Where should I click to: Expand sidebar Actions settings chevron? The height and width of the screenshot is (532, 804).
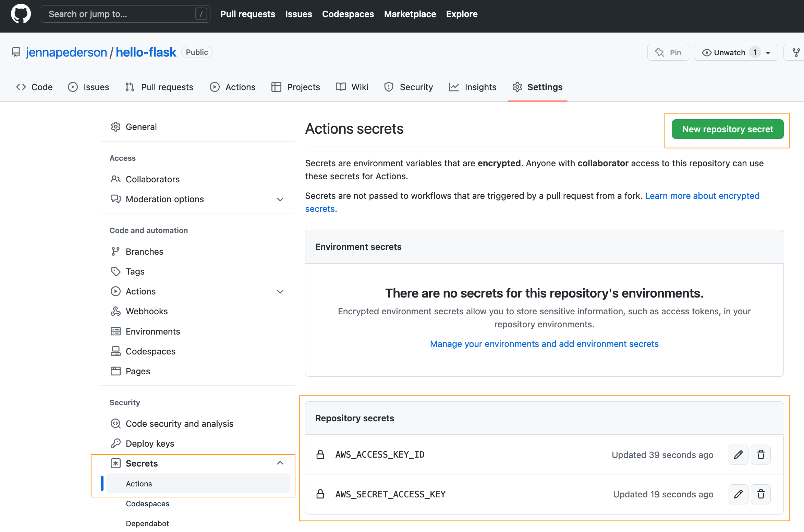(x=280, y=291)
